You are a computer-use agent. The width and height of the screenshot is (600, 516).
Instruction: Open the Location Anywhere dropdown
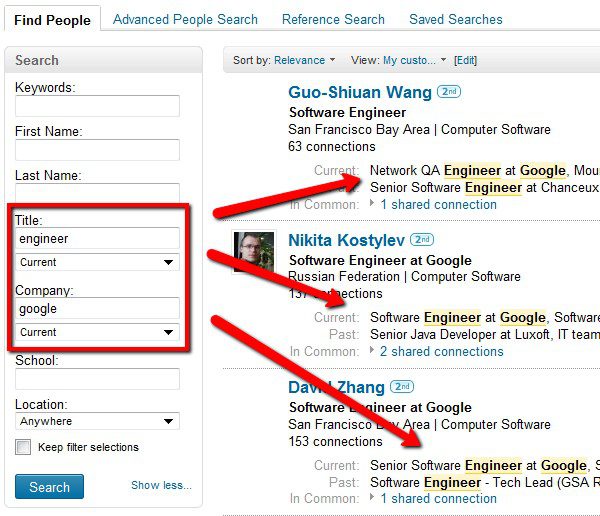[97, 422]
